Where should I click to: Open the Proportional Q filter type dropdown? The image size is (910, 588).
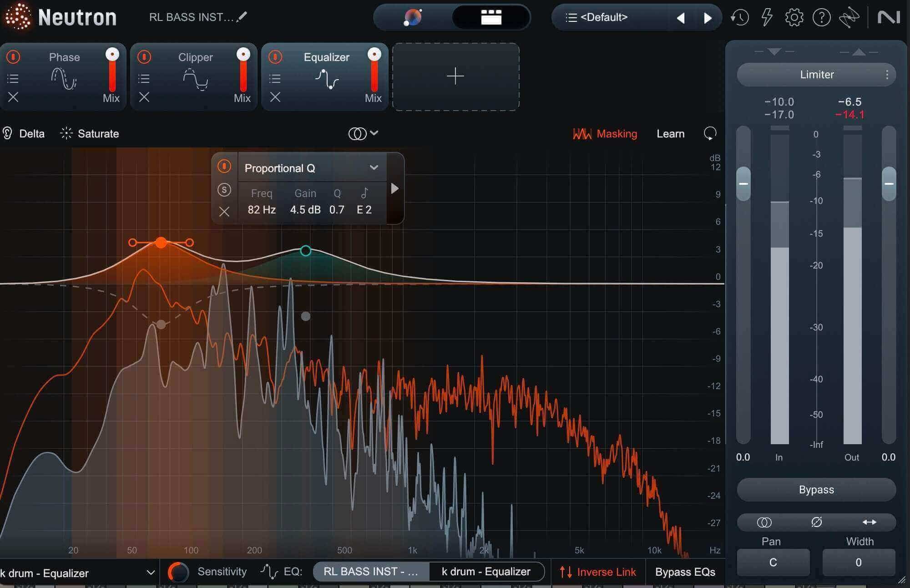[312, 168]
